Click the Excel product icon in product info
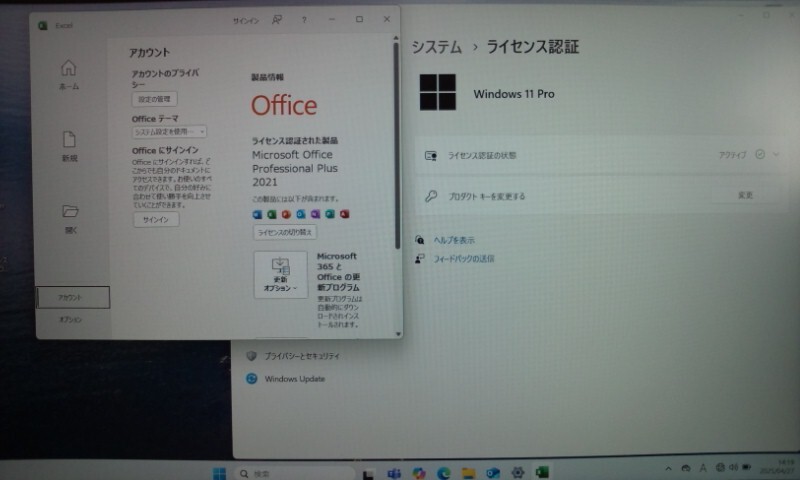800x480 pixels. click(272, 214)
